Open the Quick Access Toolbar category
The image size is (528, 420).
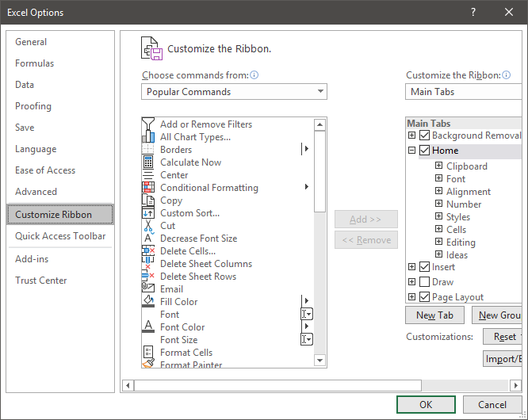pos(60,236)
